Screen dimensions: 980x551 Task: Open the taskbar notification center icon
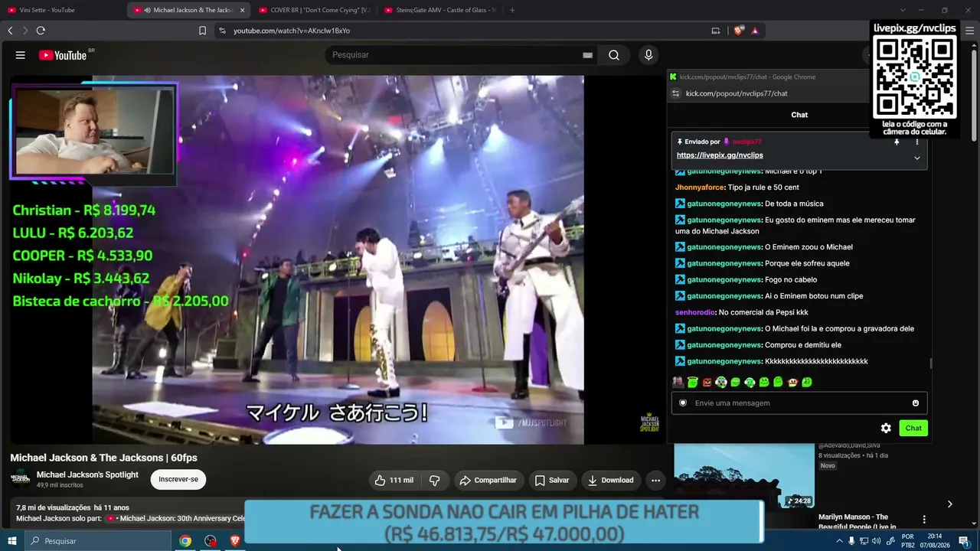964,541
